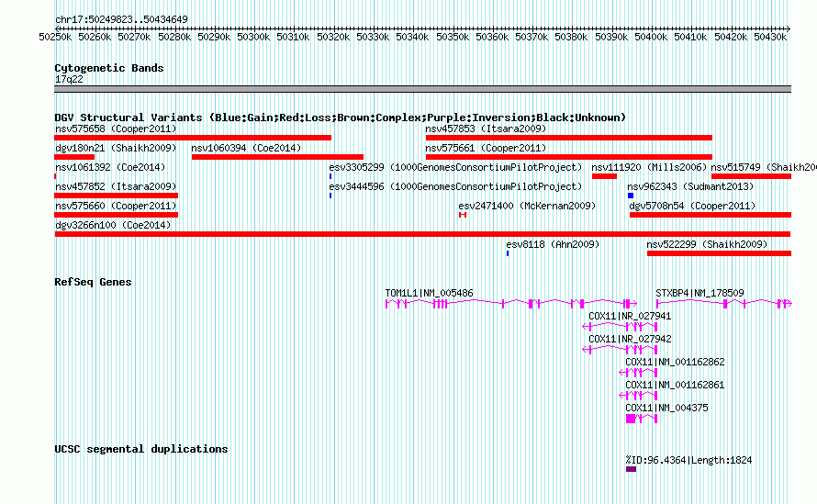Click the esv2471400 (McKernan2009) marker
Image resolution: width=817 pixels, height=504 pixels.
(x=462, y=215)
